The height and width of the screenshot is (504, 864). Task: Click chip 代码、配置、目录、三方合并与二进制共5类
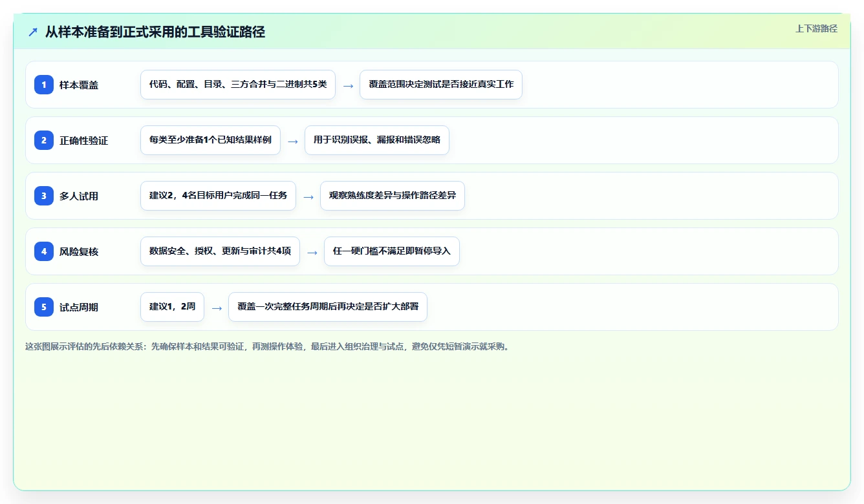238,85
